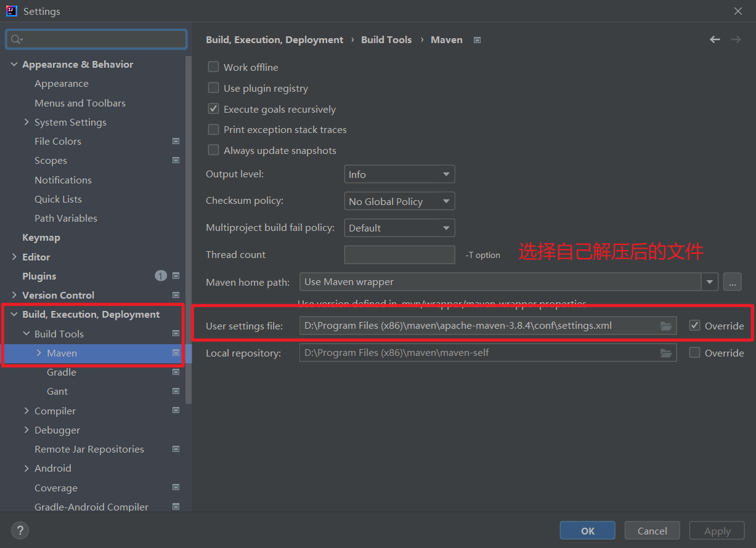Close the Settings dialog window
756x548 pixels.
coord(738,11)
